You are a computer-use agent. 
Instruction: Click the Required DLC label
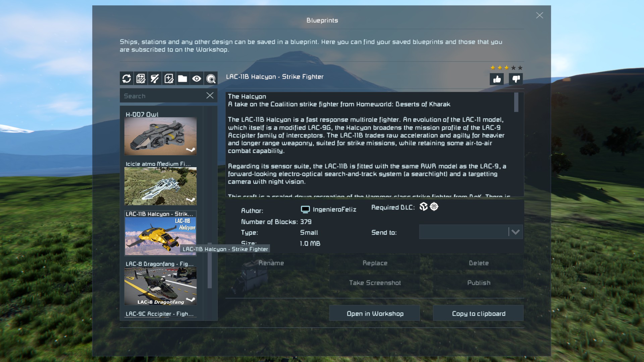coord(393,207)
